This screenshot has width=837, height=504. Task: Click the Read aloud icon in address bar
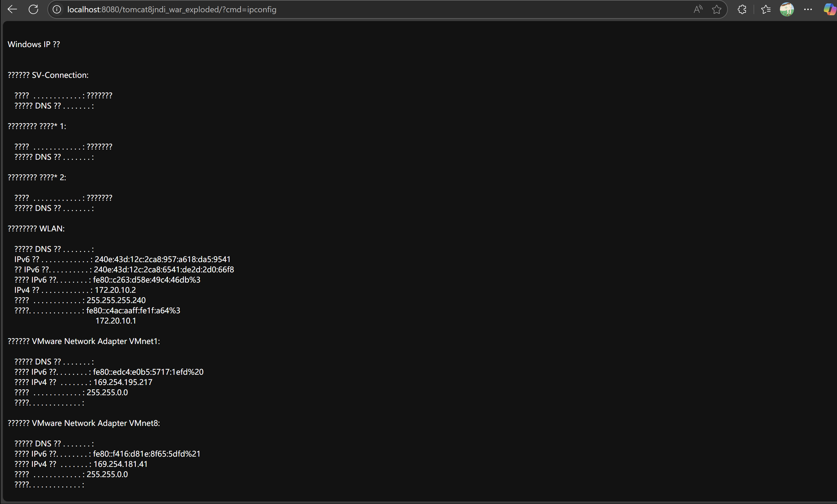697,9
